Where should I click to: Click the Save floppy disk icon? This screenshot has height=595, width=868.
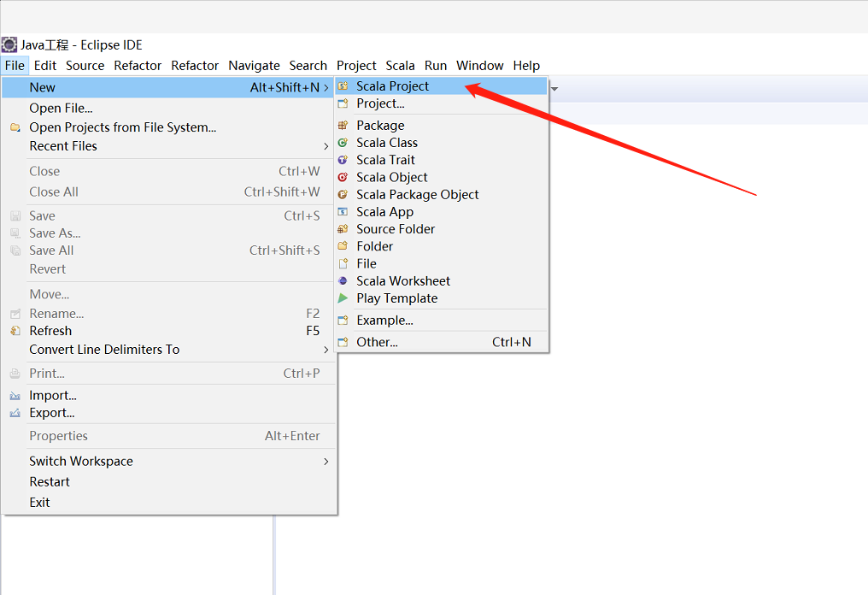15,215
